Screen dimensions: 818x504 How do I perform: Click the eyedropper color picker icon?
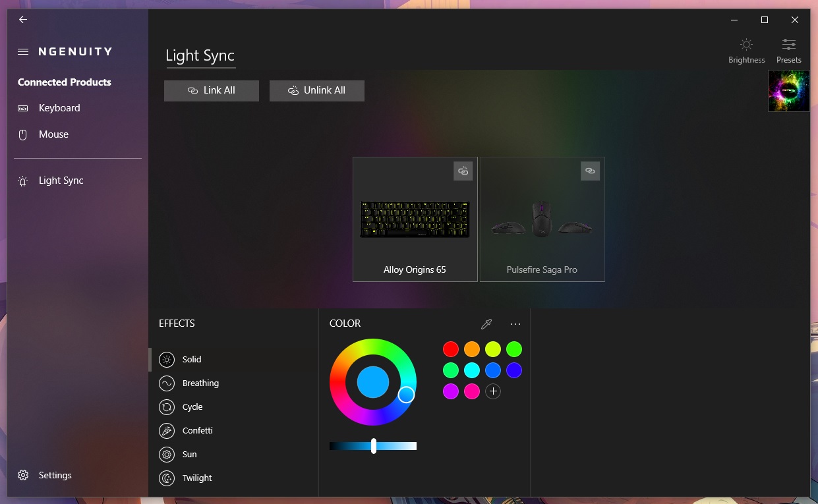pos(486,323)
